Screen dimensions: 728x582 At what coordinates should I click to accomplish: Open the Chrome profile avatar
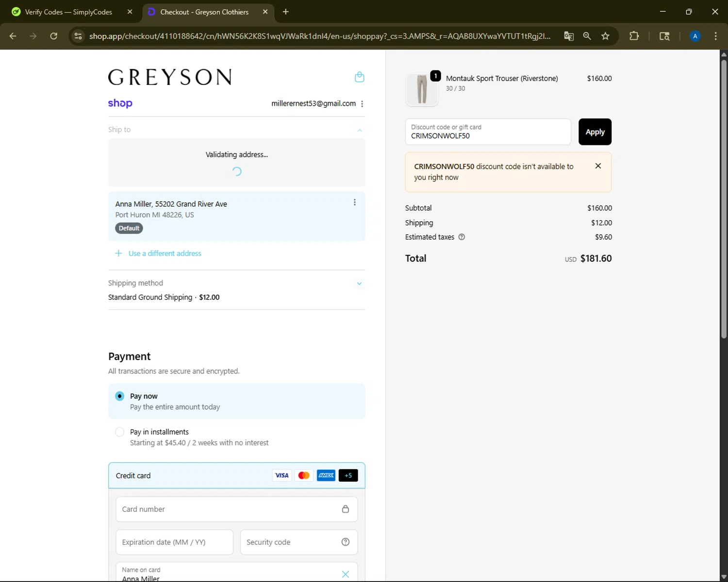[x=695, y=36]
